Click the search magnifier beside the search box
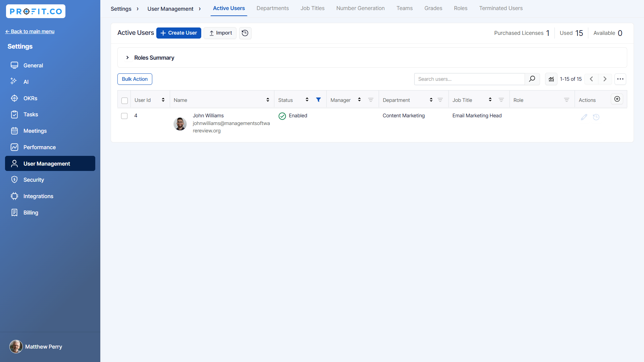This screenshot has width=644, height=362. click(532, 79)
